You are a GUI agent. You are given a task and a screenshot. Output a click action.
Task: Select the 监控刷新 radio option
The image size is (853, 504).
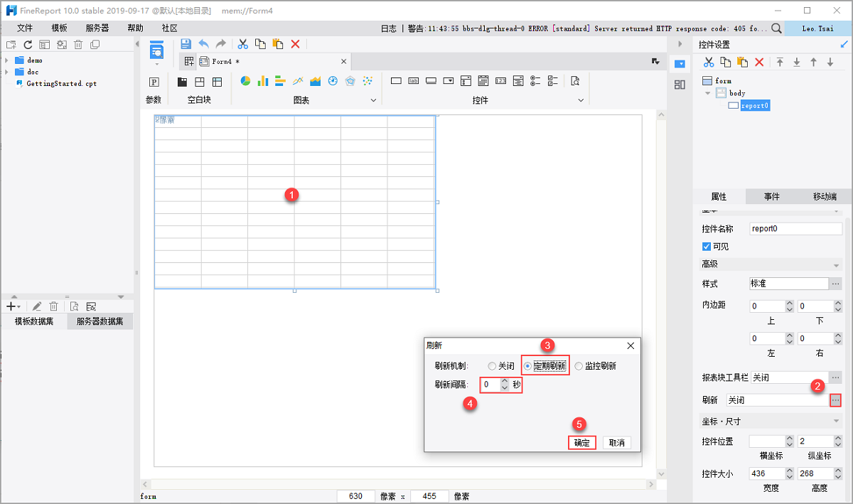click(579, 366)
